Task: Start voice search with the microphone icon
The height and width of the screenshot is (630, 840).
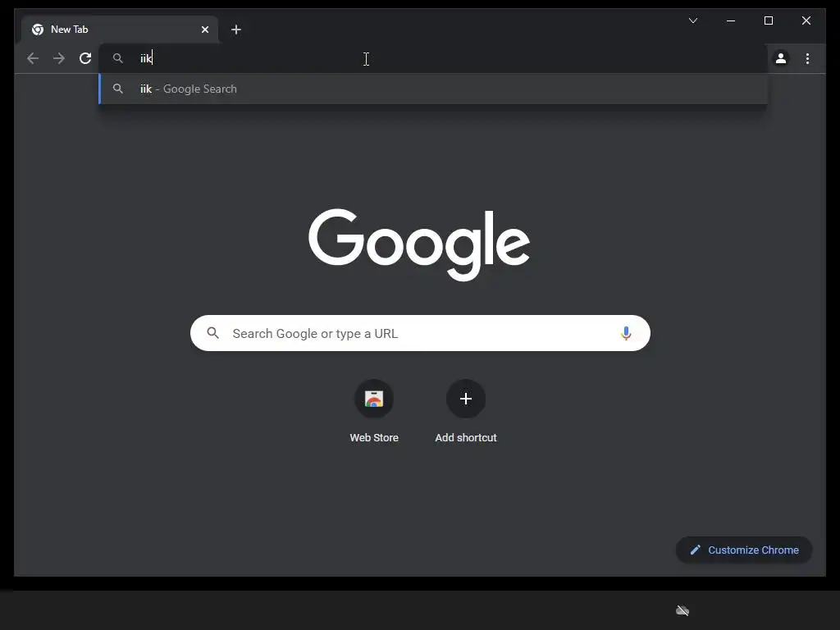Action: click(x=626, y=333)
